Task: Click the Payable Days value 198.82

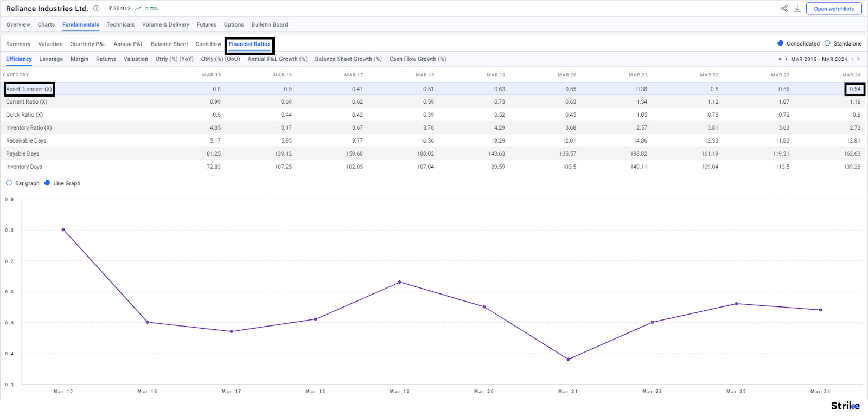Action: coord(639,153)
